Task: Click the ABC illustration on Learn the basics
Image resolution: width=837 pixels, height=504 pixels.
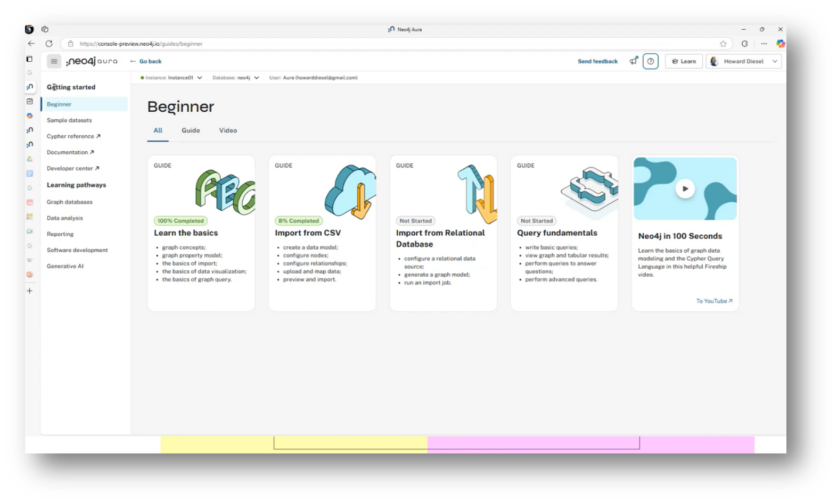Action: (225, 192)
